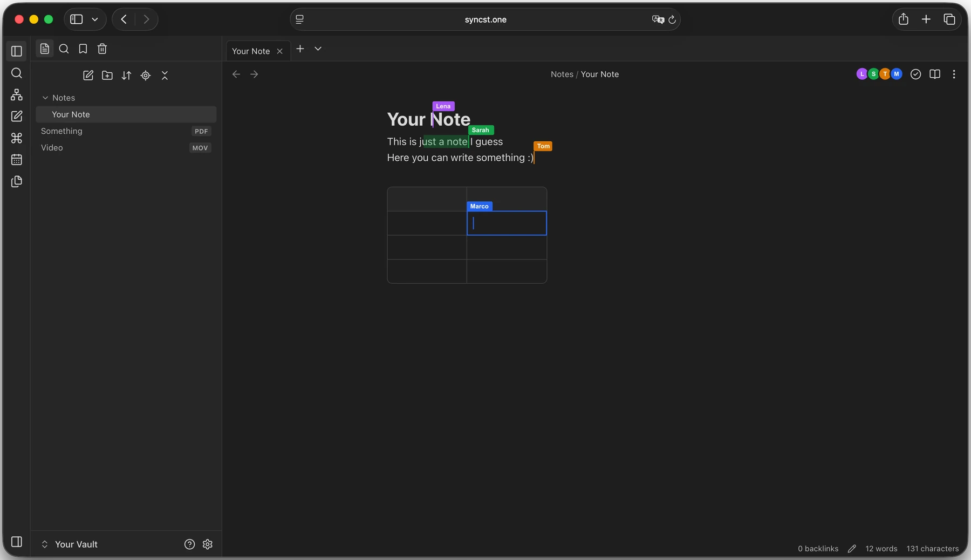Viewport: 971px width, 560px height.
Task: Create a new folder in file explorer
Action: [107, 76]
